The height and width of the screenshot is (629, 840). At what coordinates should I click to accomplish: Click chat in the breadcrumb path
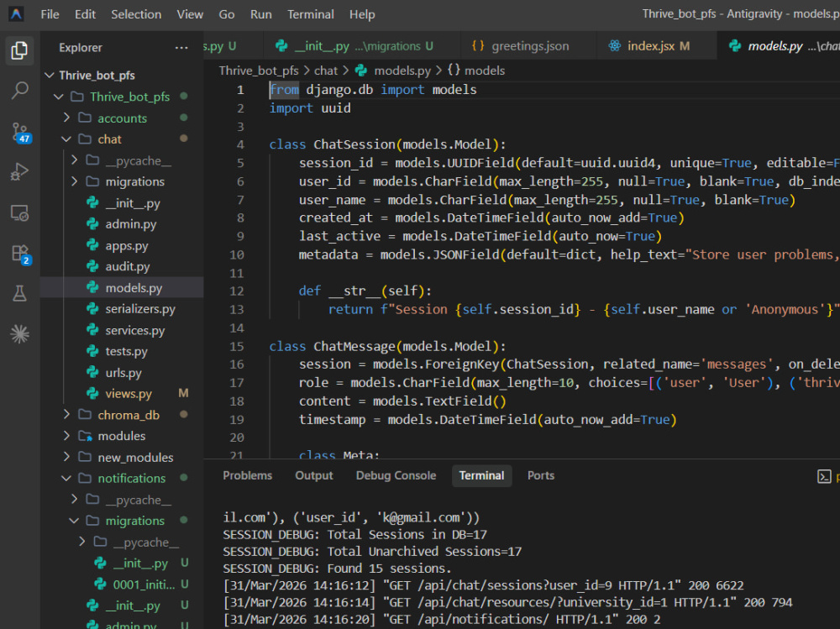coord(326,71)
